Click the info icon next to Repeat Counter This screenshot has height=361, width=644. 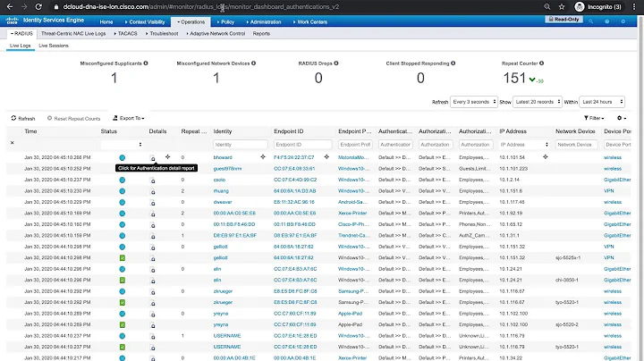[542, 63]
